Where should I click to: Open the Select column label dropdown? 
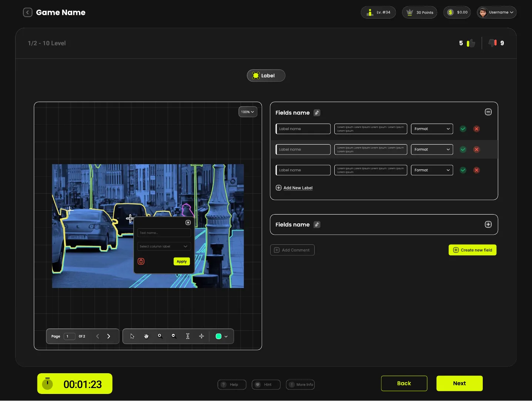[x=164, y=246]
